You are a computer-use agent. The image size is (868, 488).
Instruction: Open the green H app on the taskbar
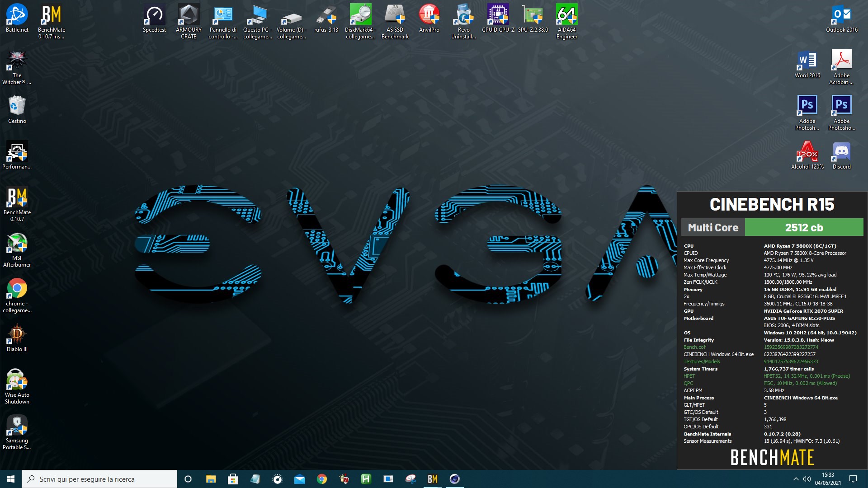click(x=366, y=479)
